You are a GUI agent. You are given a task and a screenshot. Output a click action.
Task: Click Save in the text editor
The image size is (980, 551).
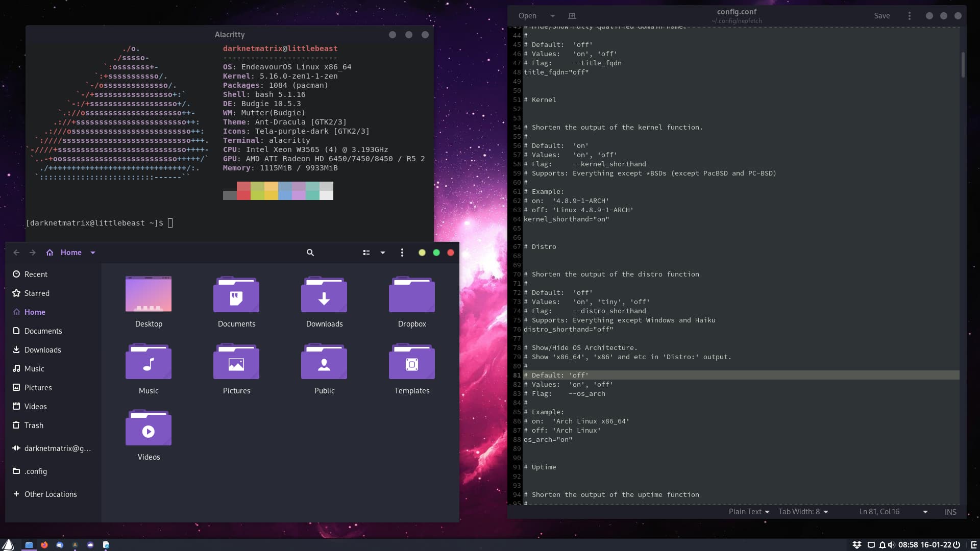click(x=881, y=16)
